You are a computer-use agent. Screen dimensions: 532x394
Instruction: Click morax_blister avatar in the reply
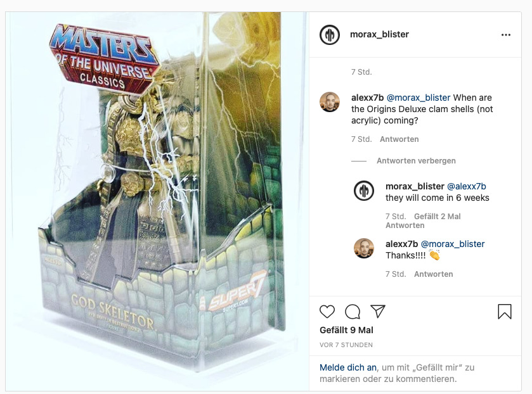[364, 190]
